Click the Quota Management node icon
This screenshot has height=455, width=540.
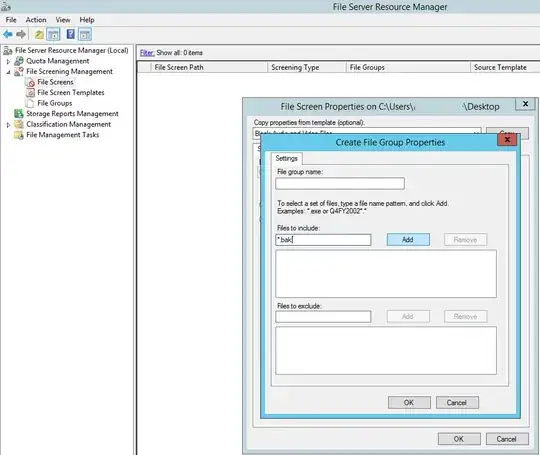tap(19, 61)
